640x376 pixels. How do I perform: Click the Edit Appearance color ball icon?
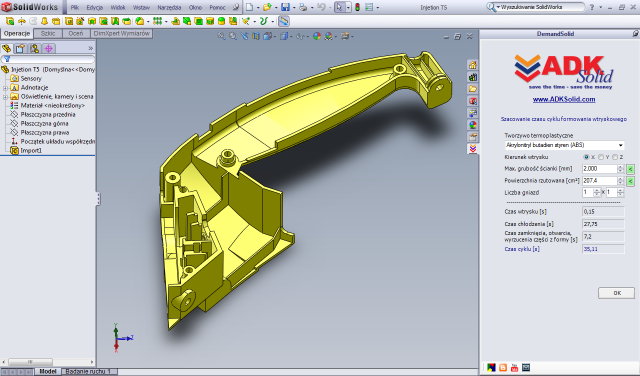(317, 36)
